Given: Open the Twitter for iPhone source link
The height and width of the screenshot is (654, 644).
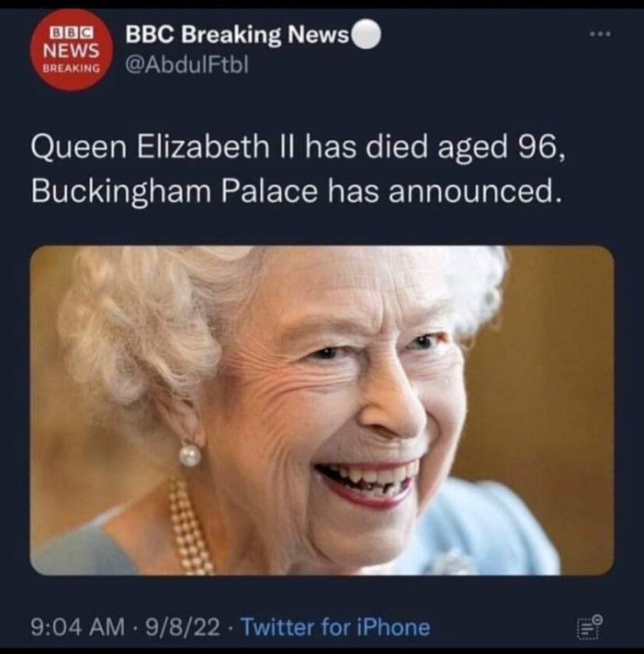Looking at the screenshot, I should coord(336,627).
